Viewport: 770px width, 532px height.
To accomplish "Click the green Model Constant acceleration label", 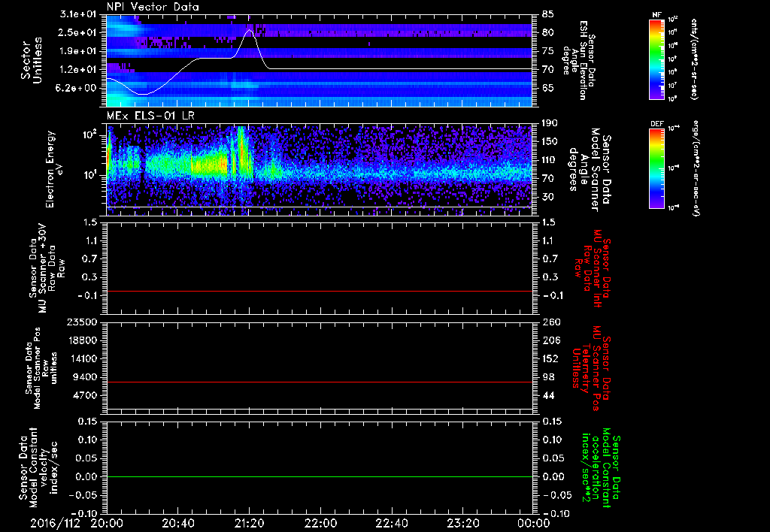I will 601,469.
